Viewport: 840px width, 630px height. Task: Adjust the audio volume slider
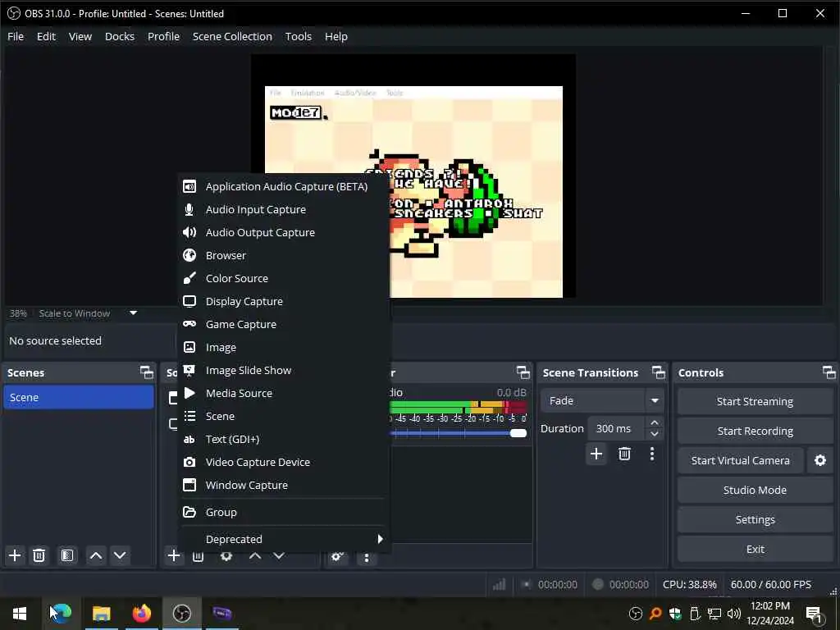pos(518,433)
